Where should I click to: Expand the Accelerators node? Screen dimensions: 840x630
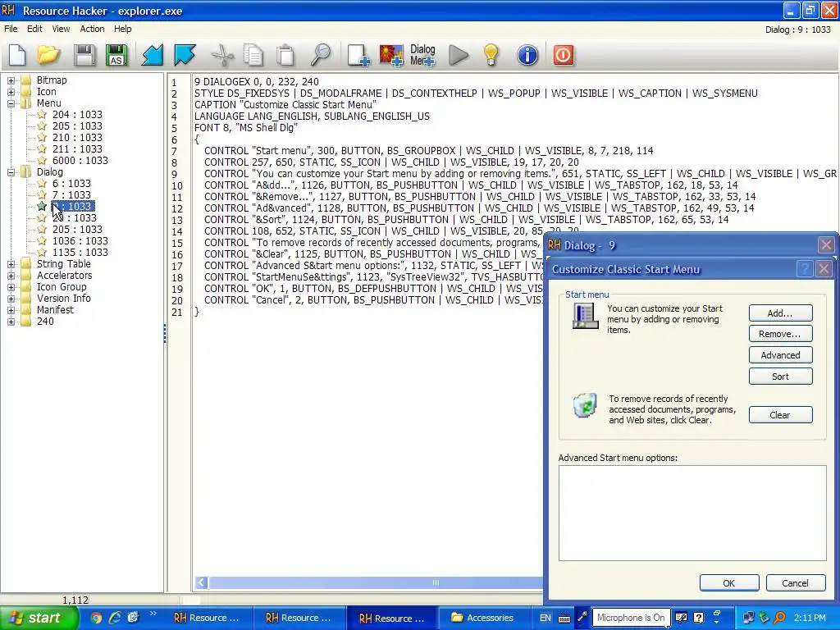(x=11, y=276)
